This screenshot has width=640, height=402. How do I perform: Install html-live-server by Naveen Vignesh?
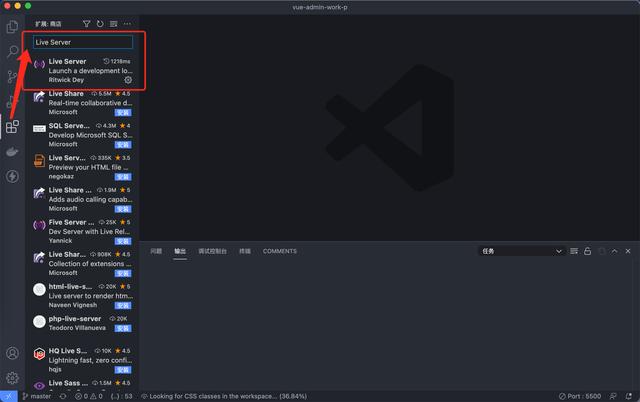click(x=123, y=306)
